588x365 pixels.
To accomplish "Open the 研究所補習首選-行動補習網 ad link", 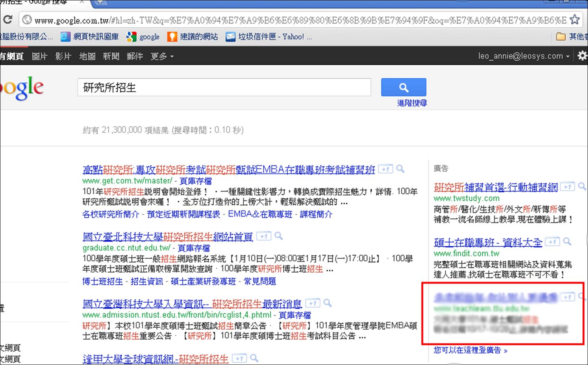I will 496,187.
